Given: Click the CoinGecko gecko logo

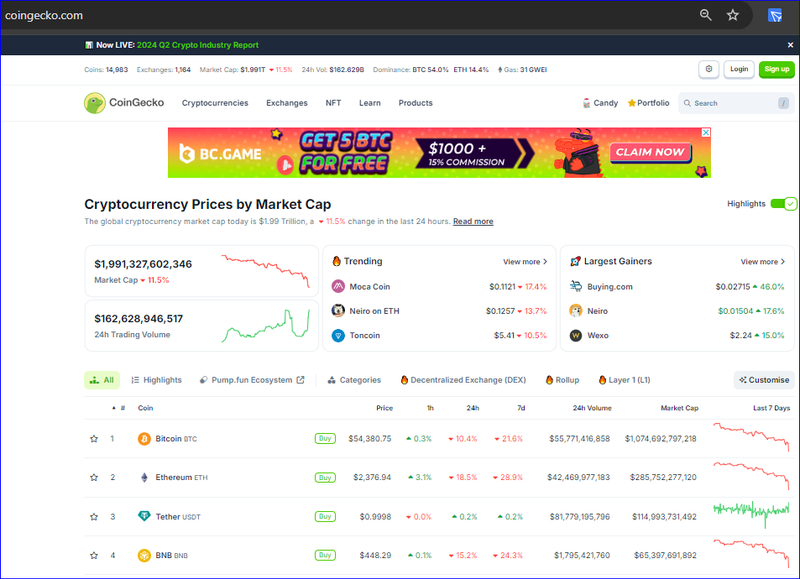Looking at the screenshot, I should (95, 103).
